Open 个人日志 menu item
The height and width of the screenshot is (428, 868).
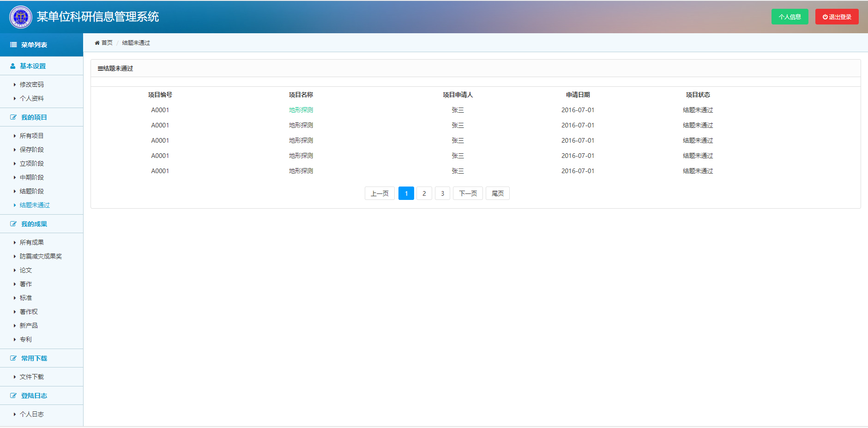(32, 414)
